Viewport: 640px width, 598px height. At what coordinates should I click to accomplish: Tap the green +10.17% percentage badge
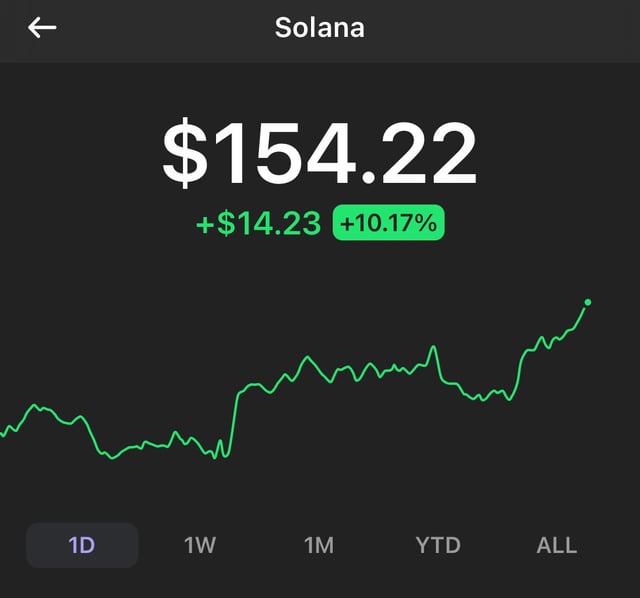click(x=388, y=223)
